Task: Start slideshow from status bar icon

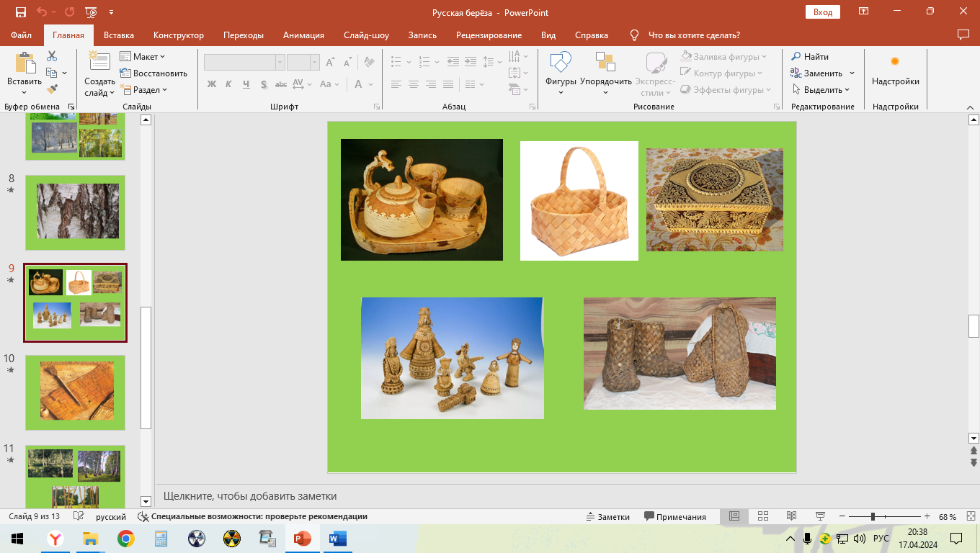Action: coord(819,516)
